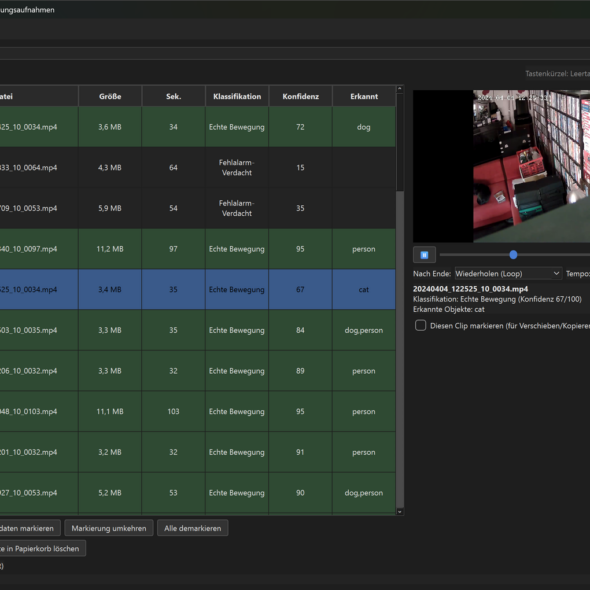Viewport: 590px width, 590px height.
Task: Click the Sek. value 103
Action: [x=173, y=411]
